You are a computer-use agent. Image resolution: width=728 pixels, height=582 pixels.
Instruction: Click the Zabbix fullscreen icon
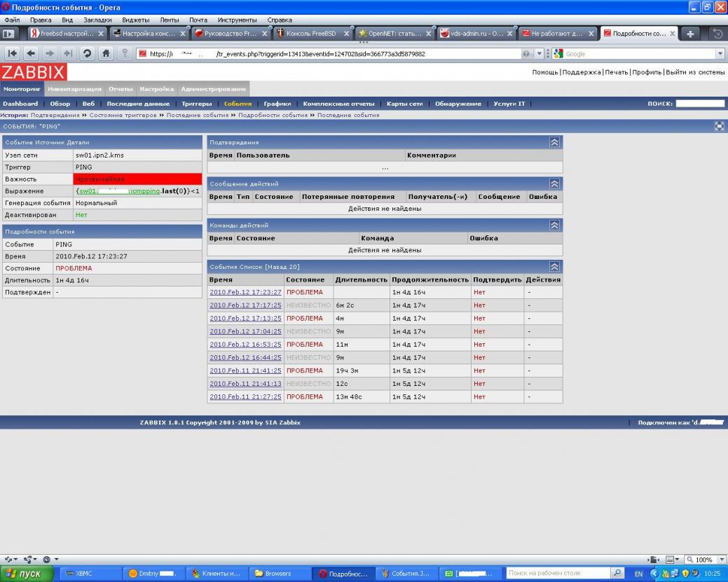719,126
